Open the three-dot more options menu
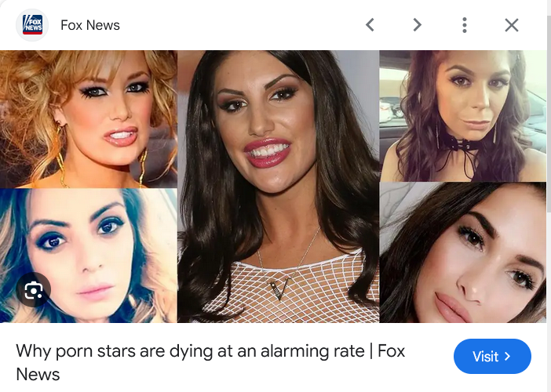Viewport: 551px width, 392px height. coord(465,25)
